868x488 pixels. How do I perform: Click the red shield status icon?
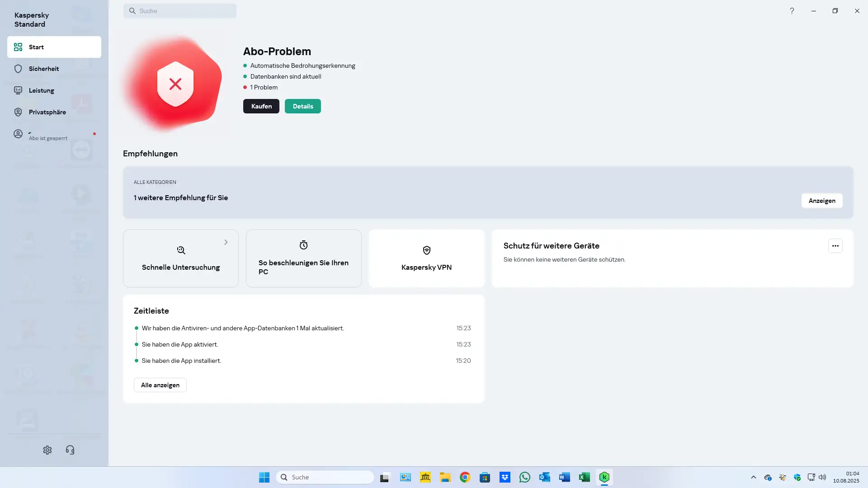tap(175, 84)
